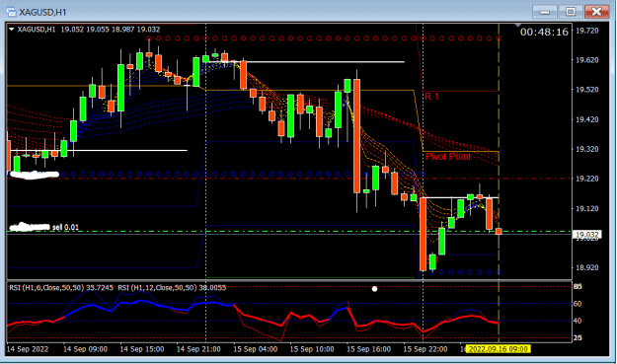Click the RSI scale value 60
The image size is (617, 364).
coord(578,304)
